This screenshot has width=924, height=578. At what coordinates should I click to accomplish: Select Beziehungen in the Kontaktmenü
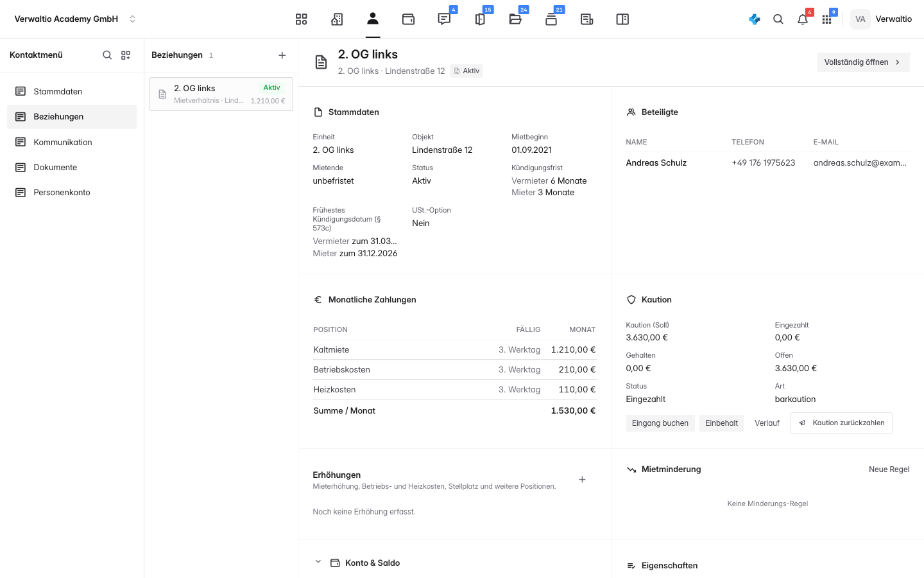pyautogui.click(x=72, y=117)
